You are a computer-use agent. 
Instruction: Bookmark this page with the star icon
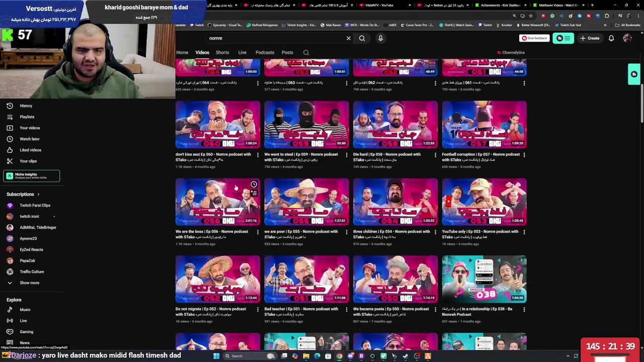pyautogui.click(x=530, y=16)
